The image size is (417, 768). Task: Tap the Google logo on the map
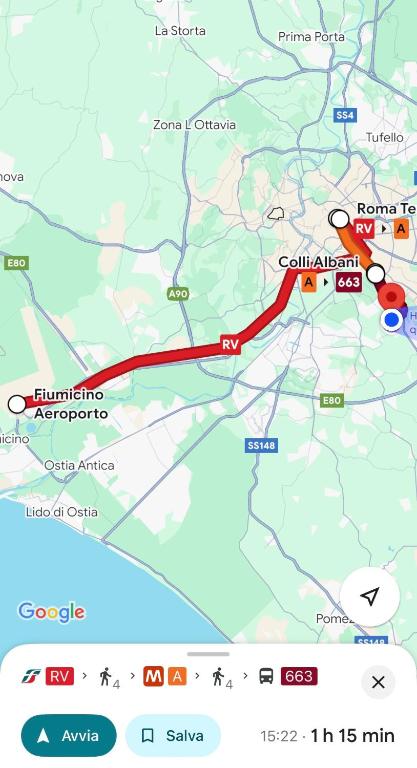click(x=51, y=612)
